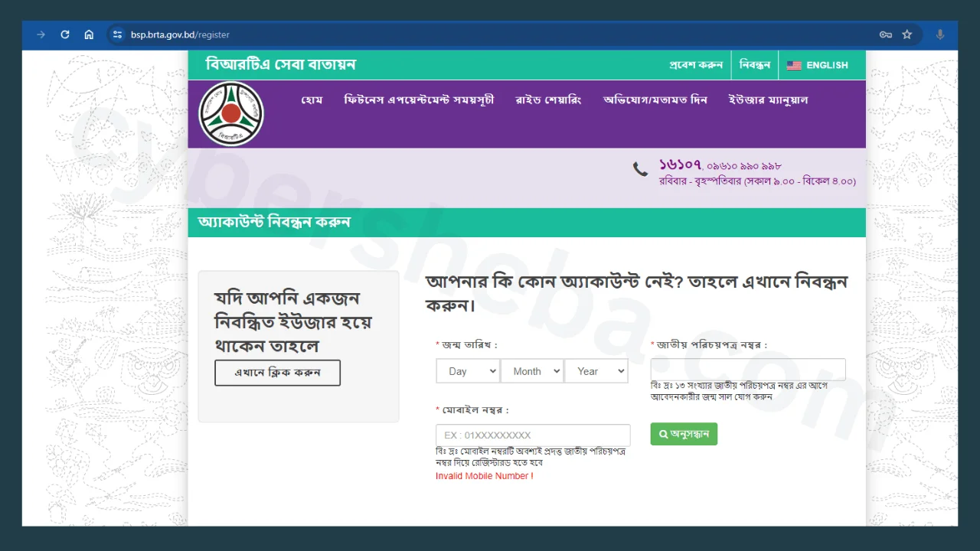Viewport: 980px width, 551px height.
Task: Open the Day dropdown
Action: click(x=468, y=371)
